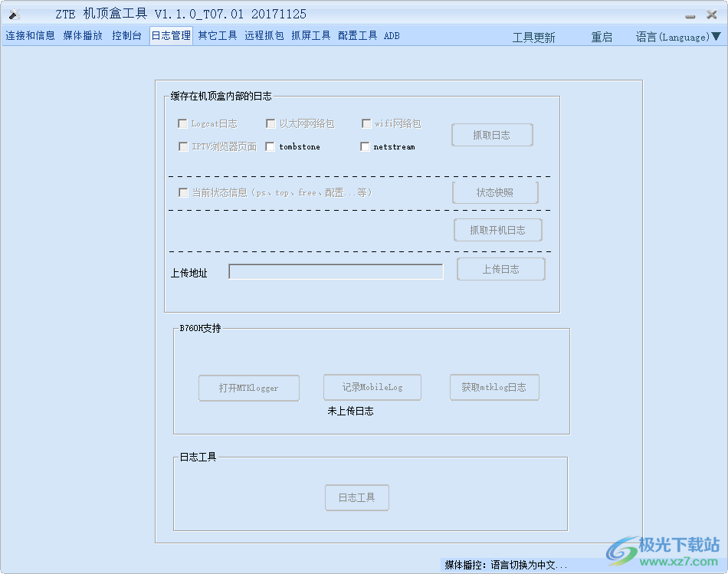
Task: Click the 记录MobileLog button
Action: tap(372, 387)
